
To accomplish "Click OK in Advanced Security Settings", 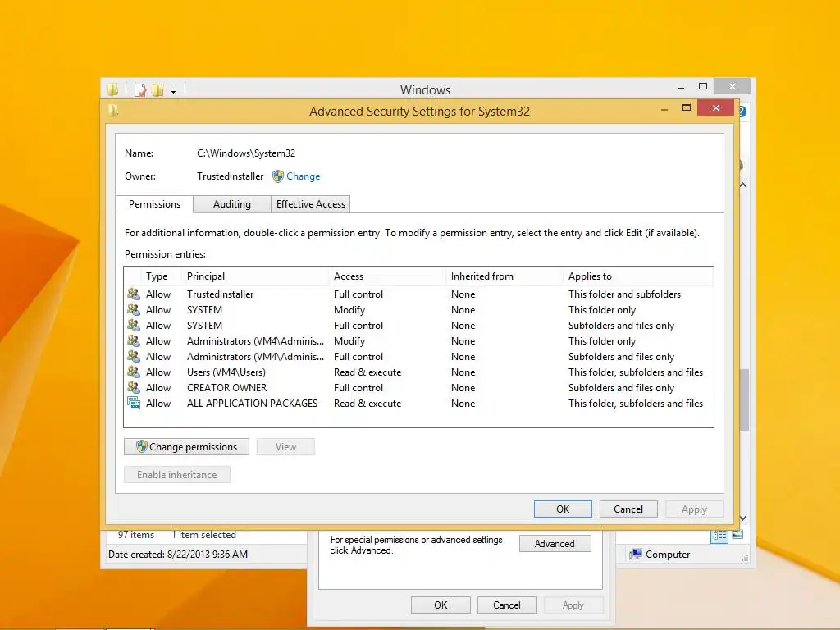I will click(x=563, y=509).
